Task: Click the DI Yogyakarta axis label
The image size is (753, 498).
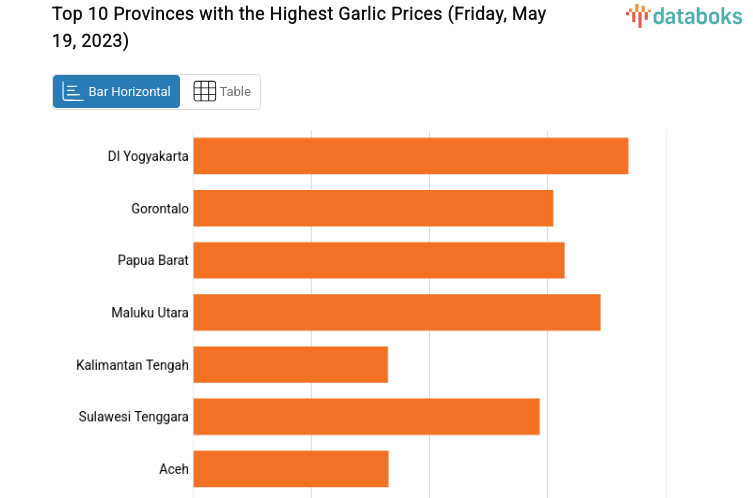Action: click(148, 156)
